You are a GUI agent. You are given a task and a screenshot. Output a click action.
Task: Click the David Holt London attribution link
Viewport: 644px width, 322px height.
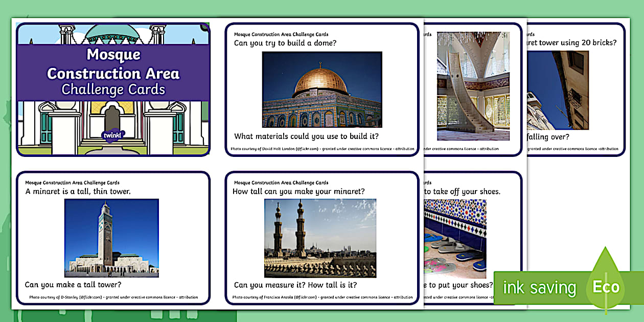tap(321, 149)
